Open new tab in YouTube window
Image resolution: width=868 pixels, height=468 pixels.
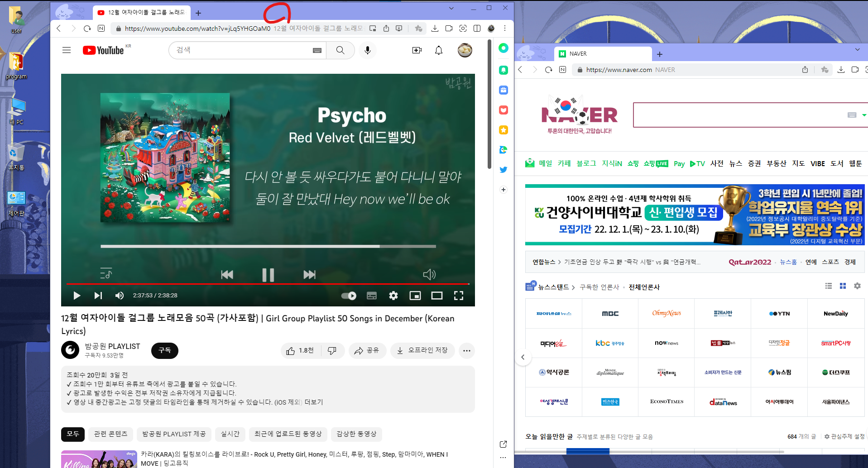click(x=198, y=13)
